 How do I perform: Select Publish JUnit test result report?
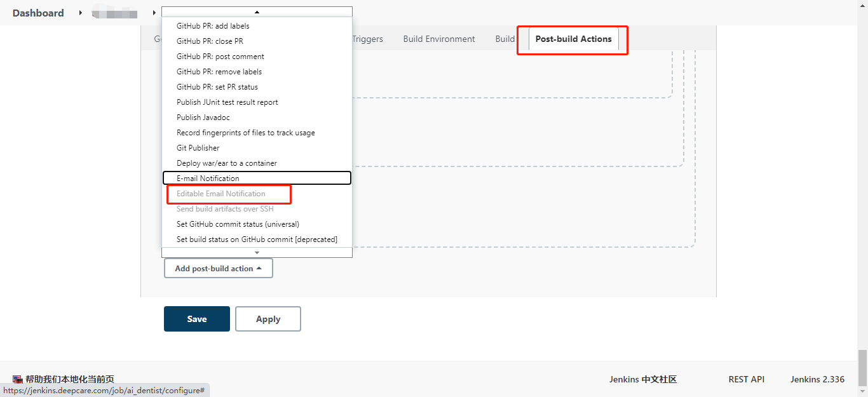(x=227, y=102)
